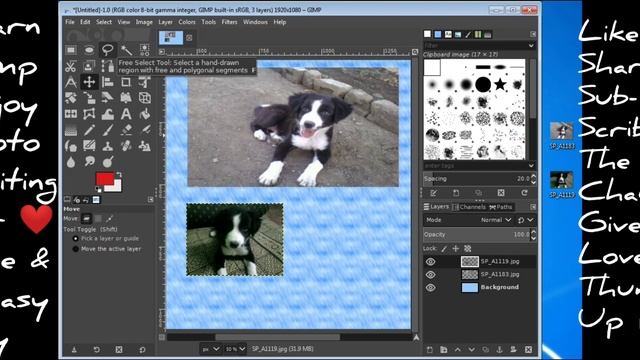Viewport: 640px width, 360px height.
Task: Select the Rectangle Select tool
Action: (x=71, y=50)
